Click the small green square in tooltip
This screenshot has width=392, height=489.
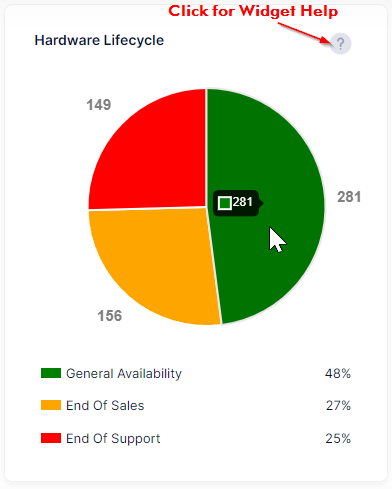click(x=225, y=203)
